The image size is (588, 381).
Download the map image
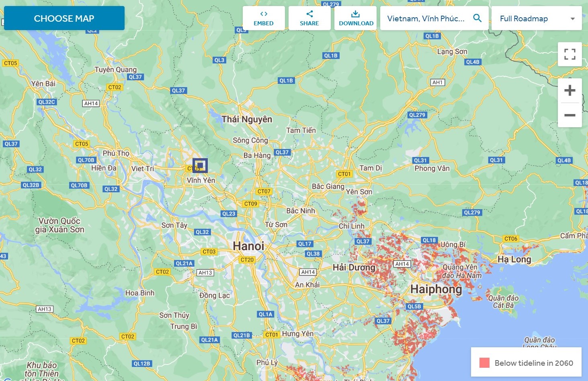point(356,18)
